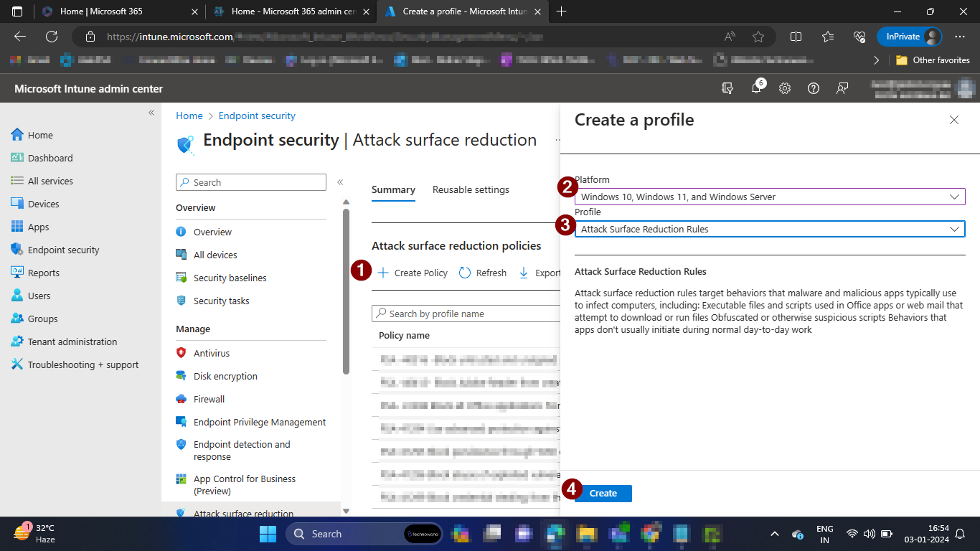This screenshot has height=551, width=980.
Task: Sort by the Policy name column header
Action: 405,335
